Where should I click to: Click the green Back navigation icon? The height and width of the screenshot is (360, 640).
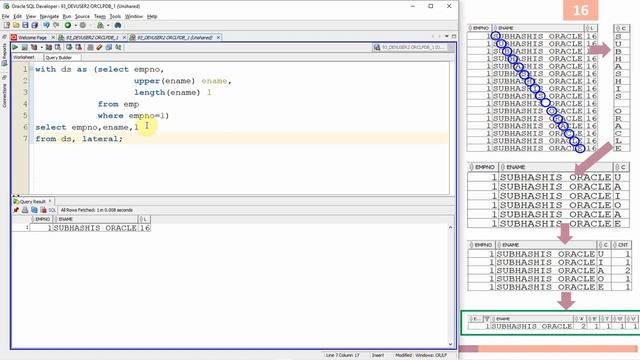(68, 25)
